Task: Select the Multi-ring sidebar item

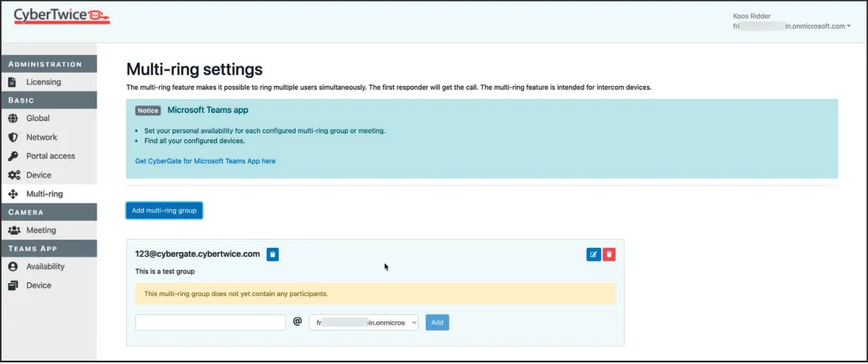Action: tap(48, 194)
